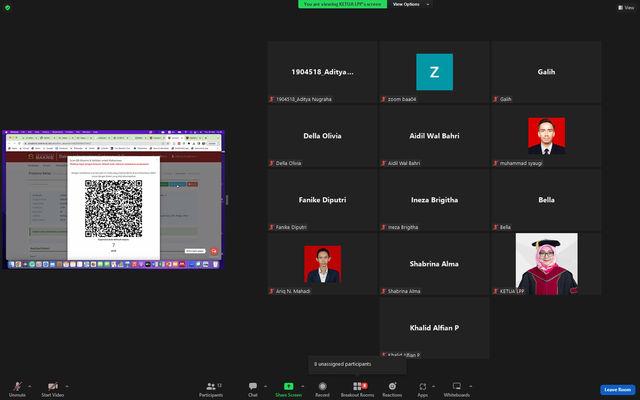640x400 pixels.
Task: Click the green encryption shield icon
Action: coord(7,7)
